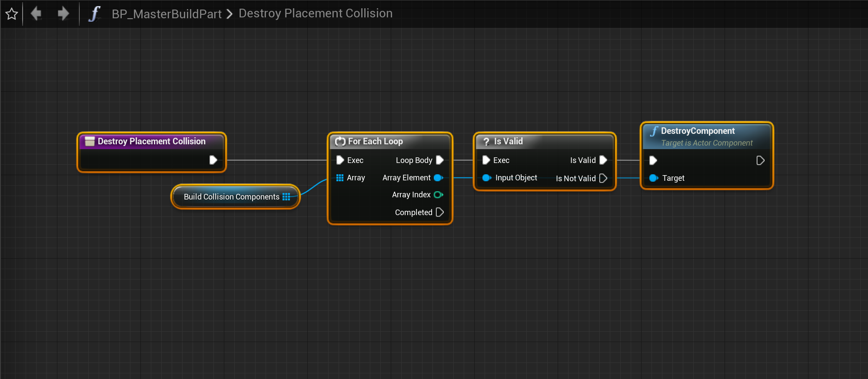Select the For Each Loop node header
The image size is (868, 379).
[x=375, y=141]
